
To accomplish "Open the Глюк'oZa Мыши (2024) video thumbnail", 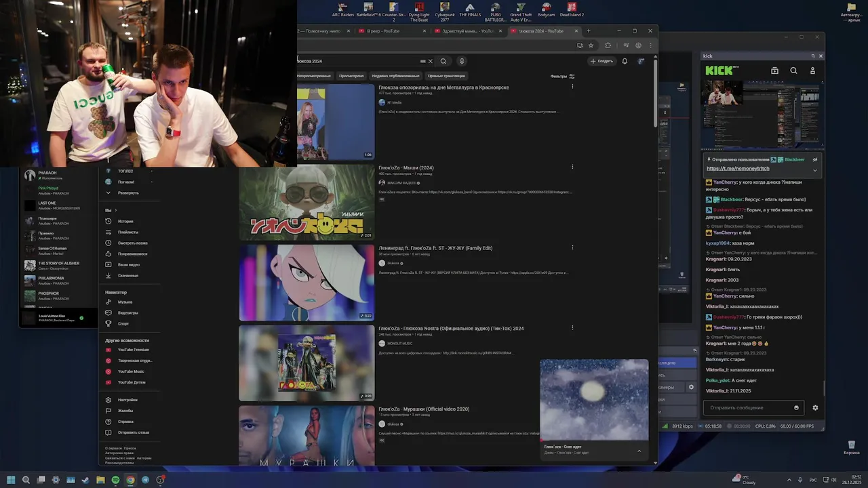I will click(x=307, y=202).
